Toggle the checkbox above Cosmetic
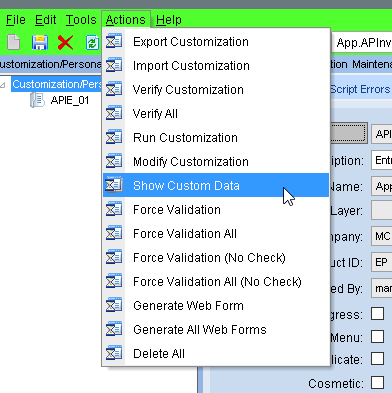The image size is (392, 393). click(x=377, y=359)
